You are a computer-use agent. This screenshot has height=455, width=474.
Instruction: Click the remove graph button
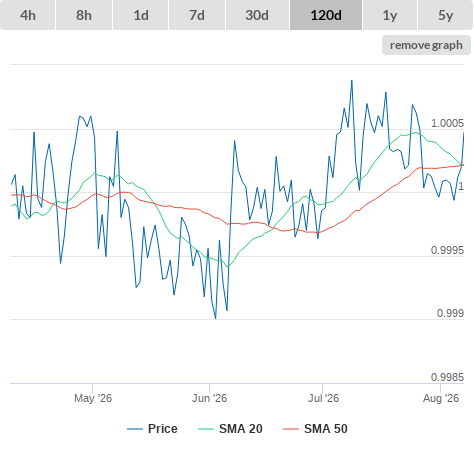426,45
